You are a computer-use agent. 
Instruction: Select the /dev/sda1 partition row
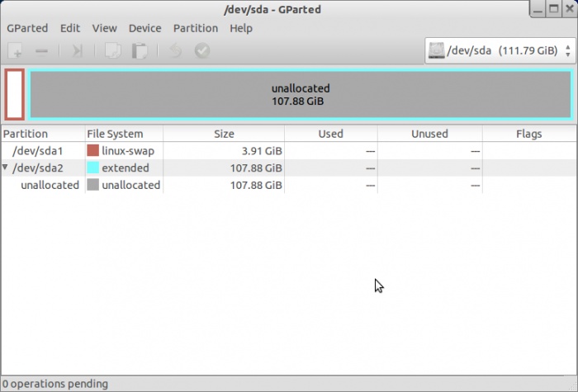click(289, 151)
